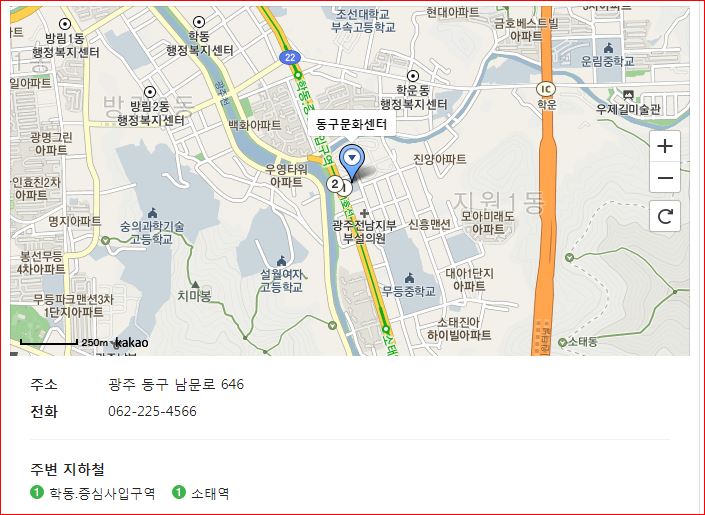Select the 학운동 행정복지센터 marker
705x515 pixels.
pos(412,76)
